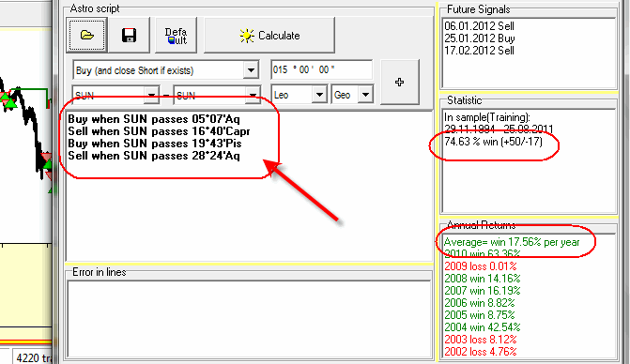Edit the degree field showing 015°00'00"
The width and height of the screenshot is (630, 364).
pyautogui.click(x=321, y=69)
